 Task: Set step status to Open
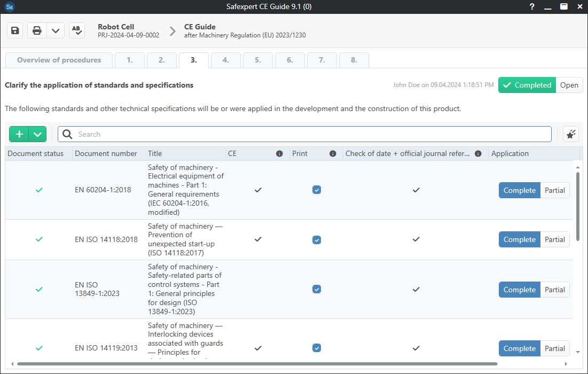(569, 84)
